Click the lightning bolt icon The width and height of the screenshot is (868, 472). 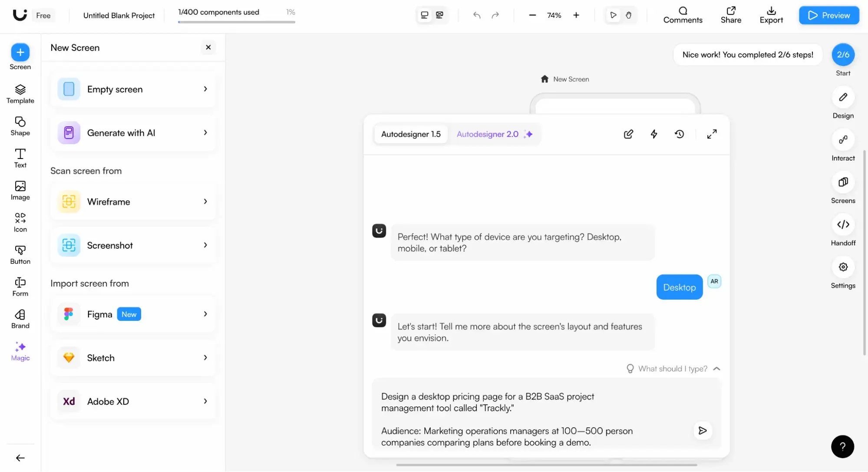(654, 134)
